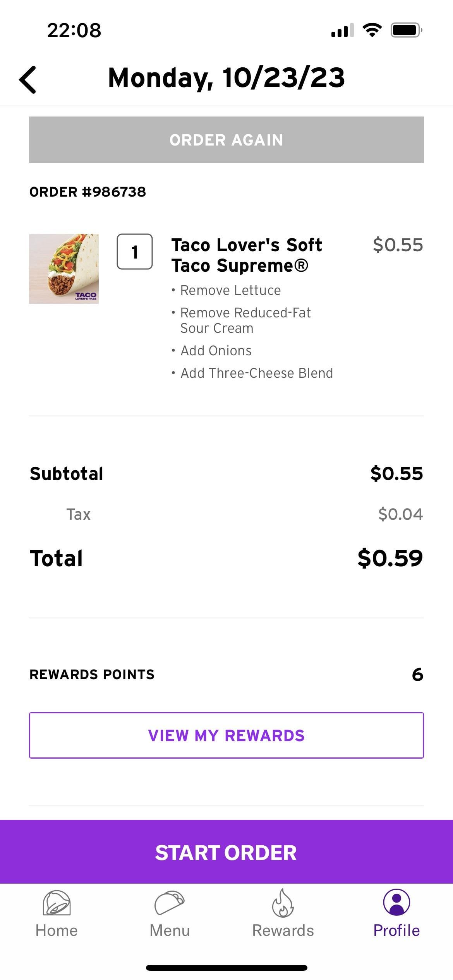Click the Order Again button

click(226, 140)
